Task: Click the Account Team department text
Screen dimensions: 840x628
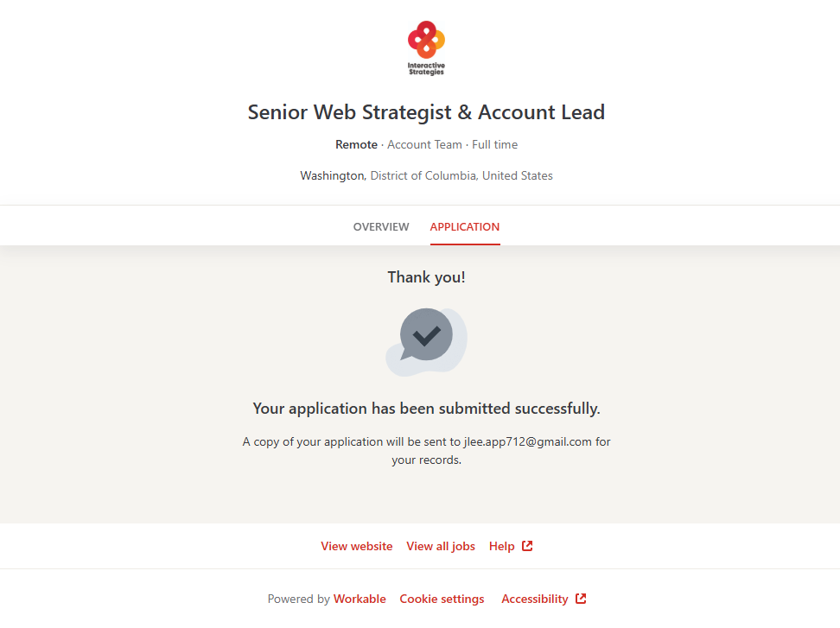Action: pos(424,144)
